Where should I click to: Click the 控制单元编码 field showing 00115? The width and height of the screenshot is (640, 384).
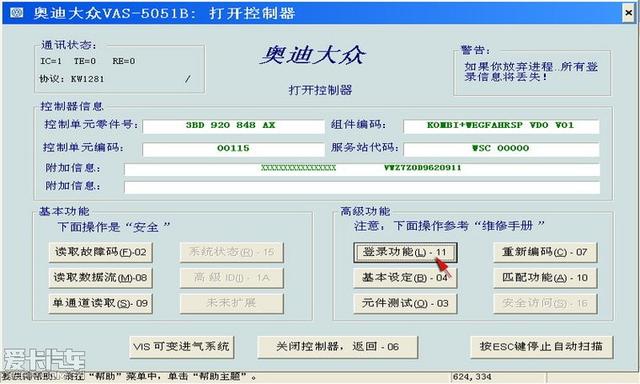pyautogui.click(x=233, y=149)
